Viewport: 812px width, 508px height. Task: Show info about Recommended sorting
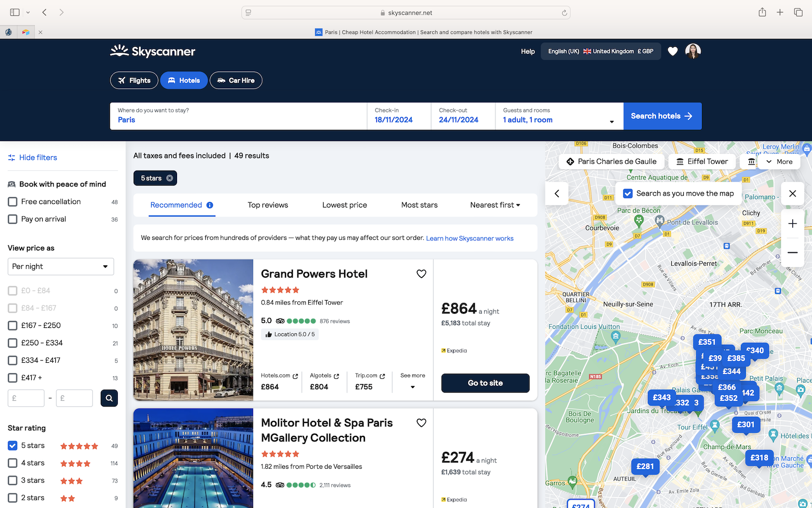(x=210, y=205)
